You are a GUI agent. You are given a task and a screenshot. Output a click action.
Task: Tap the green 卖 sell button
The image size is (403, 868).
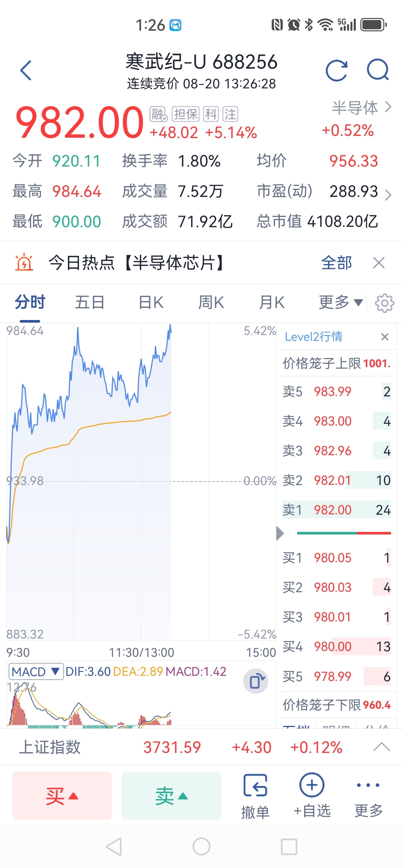[x=171, y=796]
